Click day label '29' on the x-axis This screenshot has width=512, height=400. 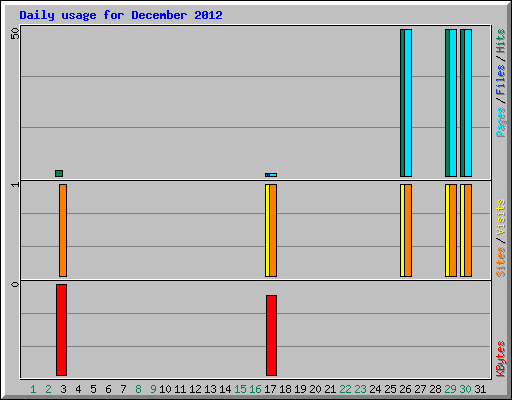pyautogui.click(x=450, y=389)
